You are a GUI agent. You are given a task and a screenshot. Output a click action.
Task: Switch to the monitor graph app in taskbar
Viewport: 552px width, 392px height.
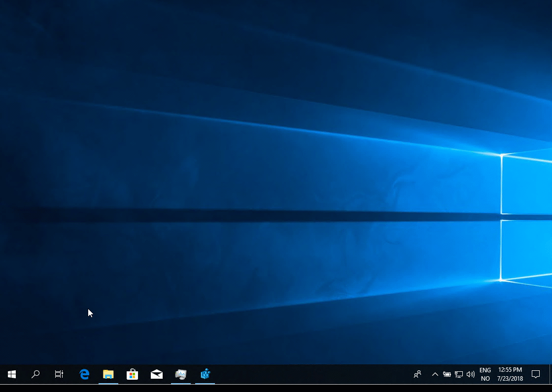pos(181,374)
